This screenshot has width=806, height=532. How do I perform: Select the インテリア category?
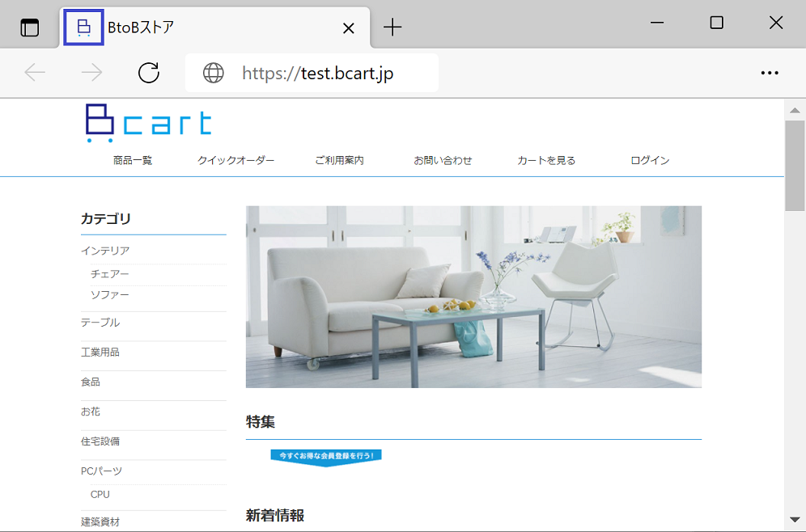pyautogui.click(x=105, y=251)
